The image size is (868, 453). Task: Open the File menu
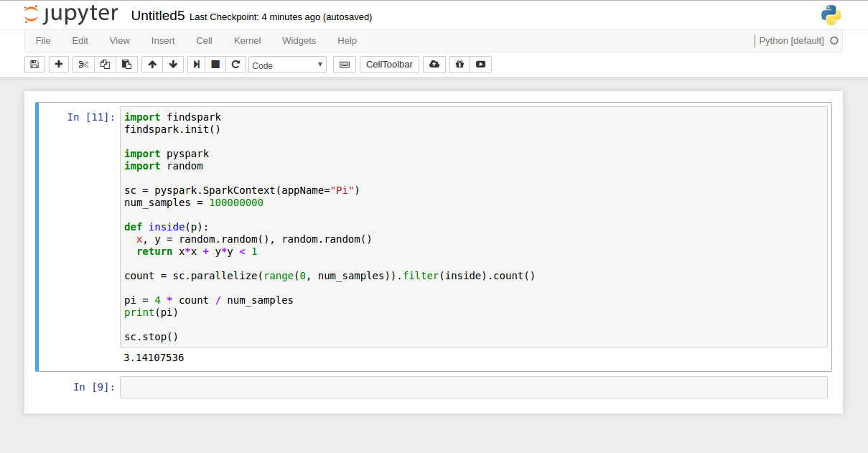(x=42, y=40)
